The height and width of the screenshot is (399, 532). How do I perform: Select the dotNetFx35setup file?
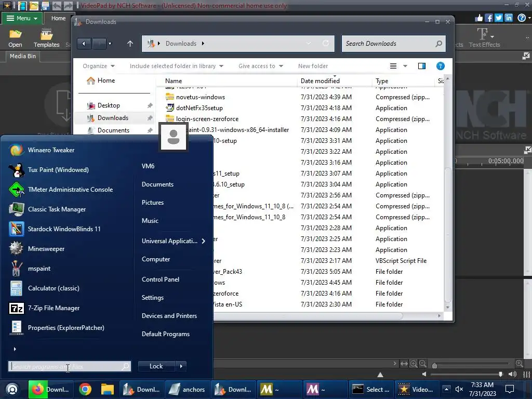[199, 108]
